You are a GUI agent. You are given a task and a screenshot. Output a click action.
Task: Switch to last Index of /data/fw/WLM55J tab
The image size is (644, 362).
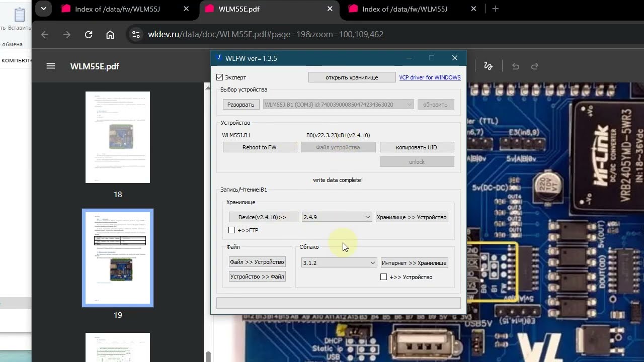[x=414, y=9]
